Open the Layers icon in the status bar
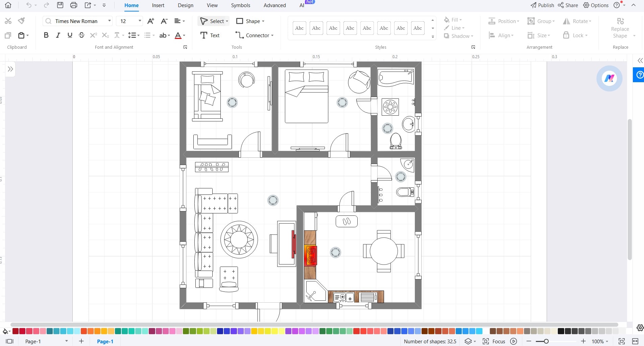Image resolution: width=644 pixels, height=346 pixels. pos(468,341)
